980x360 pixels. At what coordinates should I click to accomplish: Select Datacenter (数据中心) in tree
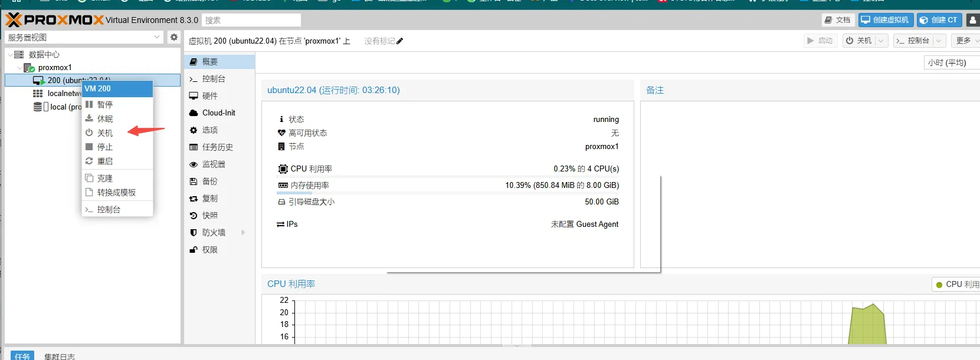pyautogui.click(x=44, y=54)
